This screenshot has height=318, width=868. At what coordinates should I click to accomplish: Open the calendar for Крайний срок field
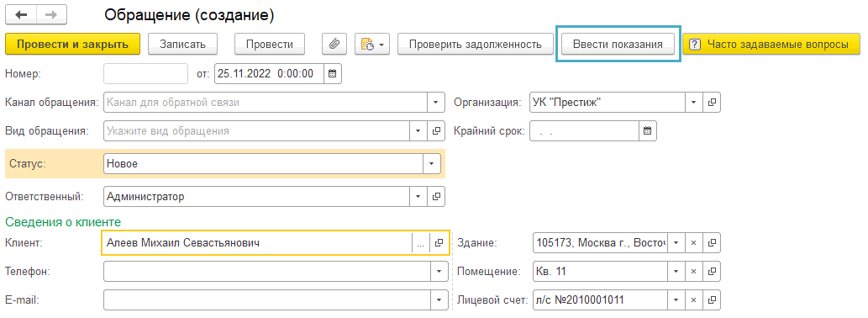tap(647, 132)
